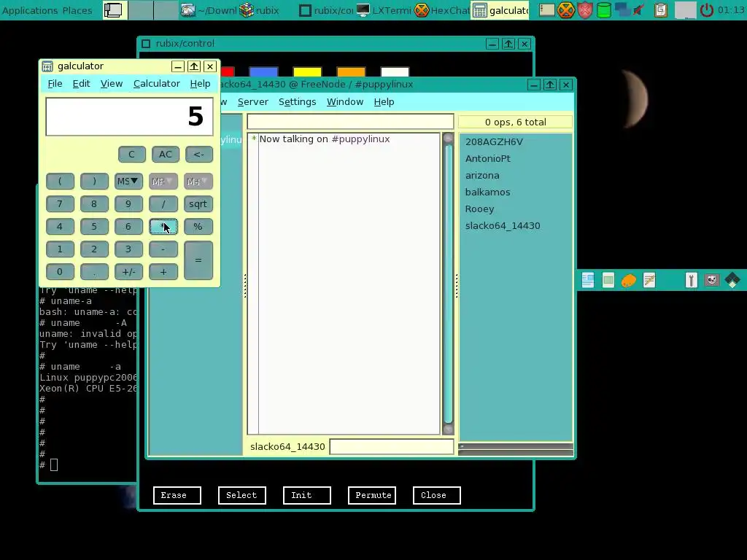Open the MR memory recall dropdown
Viewport: 747px width, 560px height.
pyautogui.click(x=163, y=182)
